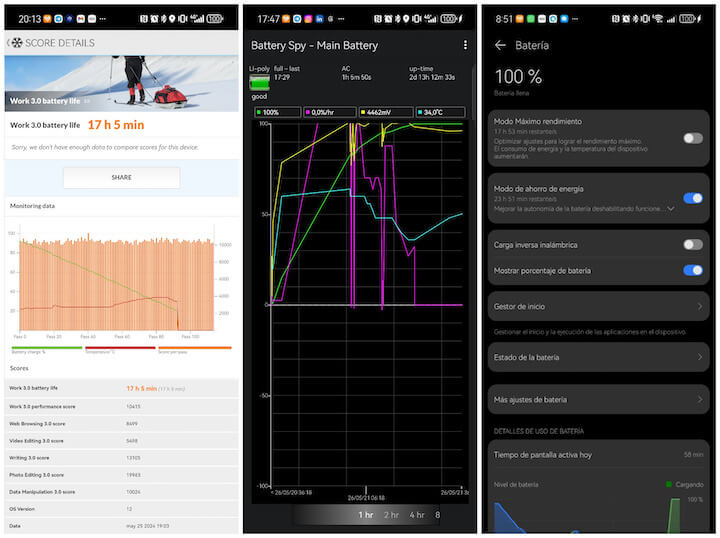Tap the SHARE button in Score Details
The width and height of the screenshot is (720, 538).
tap(121, 177)
